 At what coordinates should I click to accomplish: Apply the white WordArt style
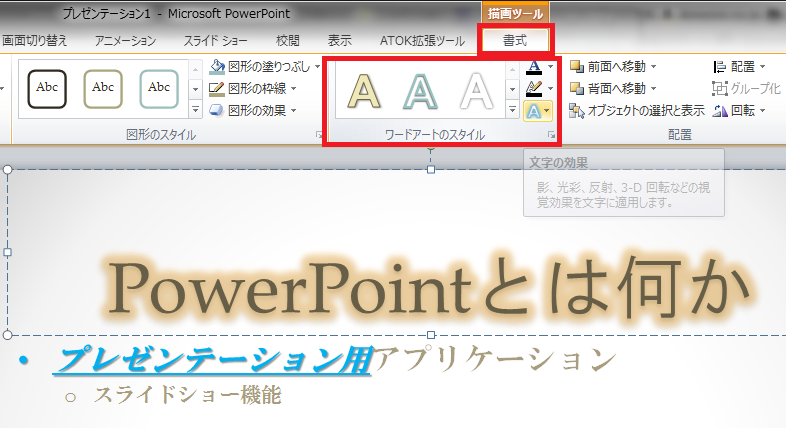[476, 91]
